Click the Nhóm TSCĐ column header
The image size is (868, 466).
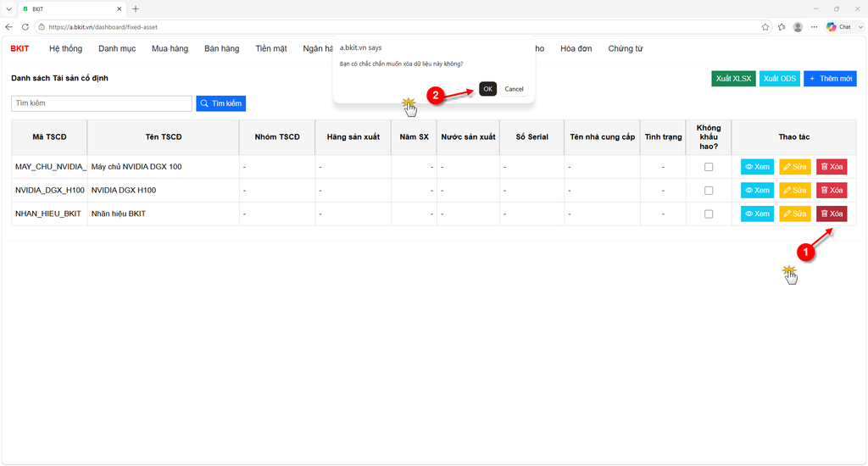point(277,136)
